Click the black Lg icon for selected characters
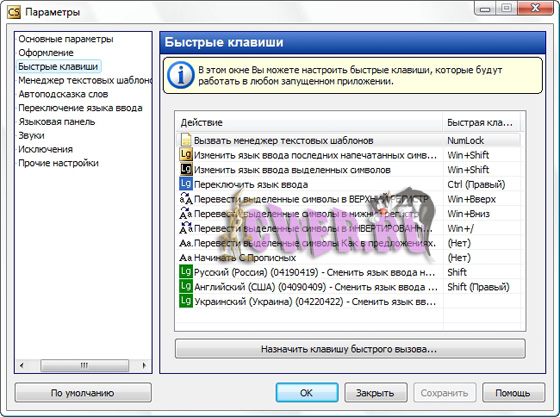Image resolution: width=560 pixels, height=417 pixels. (x=186, y=169)
